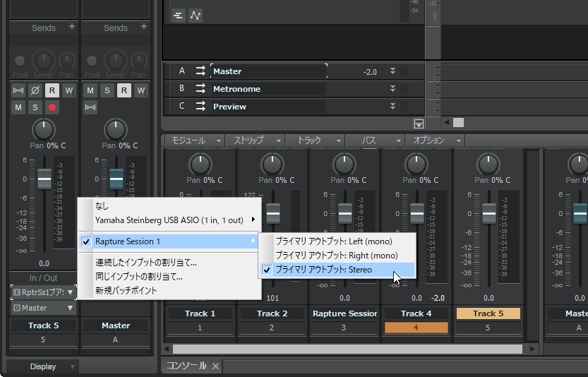Image resolution: width=588 pixels, height=377 pixels.
Task: Click the bus pane show/hide icon
Action: pos(419,124)
